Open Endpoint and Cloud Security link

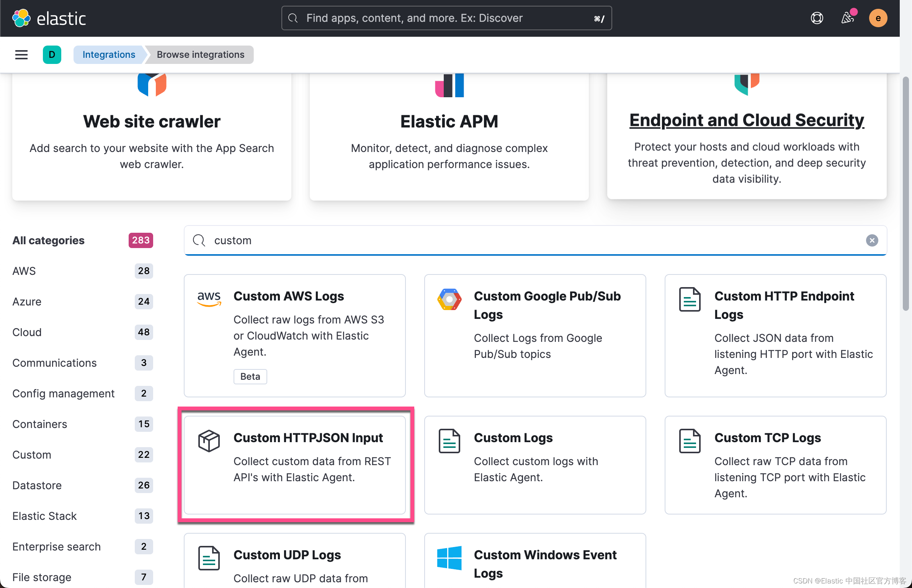[746, 120]
